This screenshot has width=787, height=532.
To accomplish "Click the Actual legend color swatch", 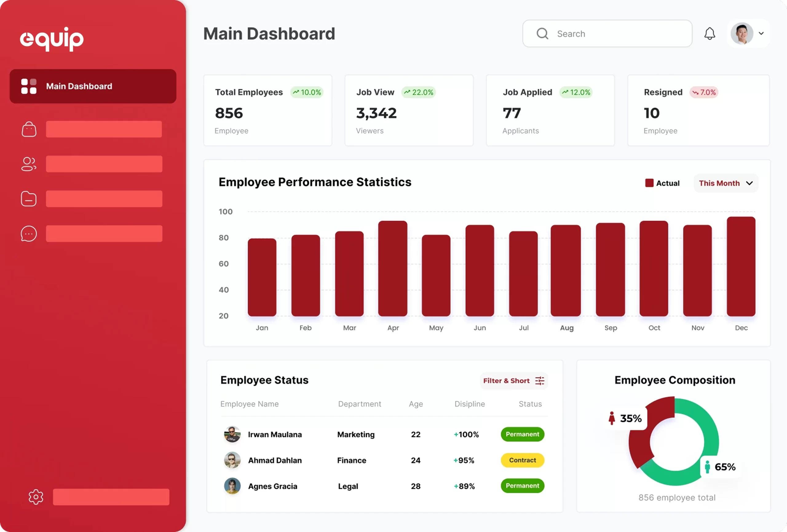I will click(649, 183).
